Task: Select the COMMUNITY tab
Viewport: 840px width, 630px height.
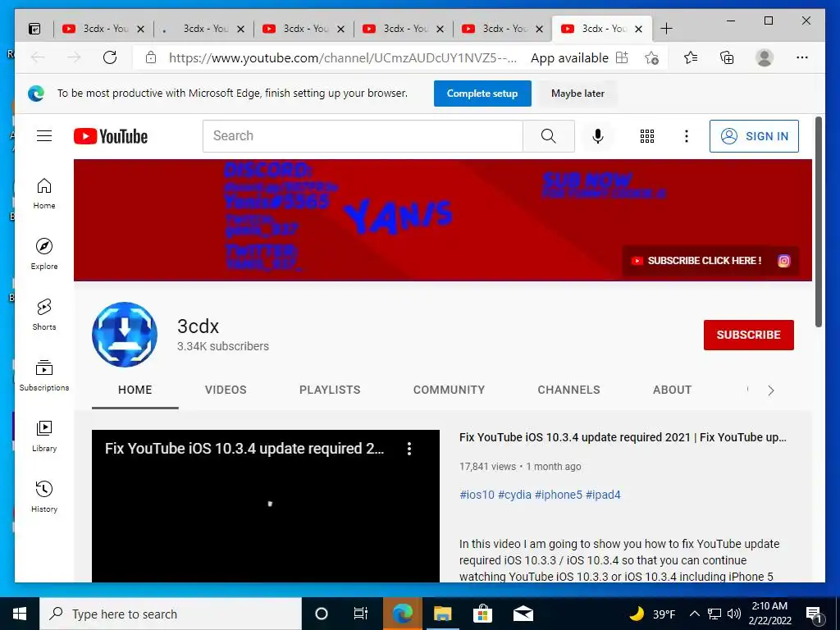Action: point(449,390)
